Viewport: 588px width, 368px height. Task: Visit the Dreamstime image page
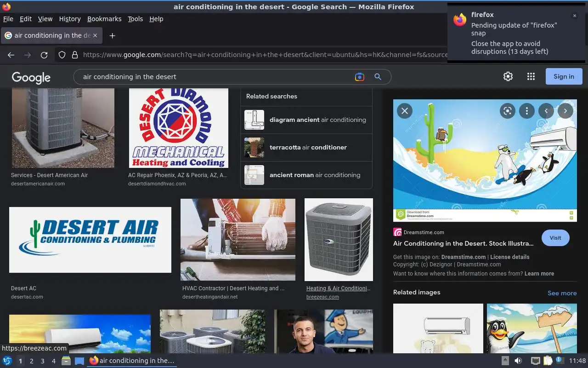coord(555,238)
